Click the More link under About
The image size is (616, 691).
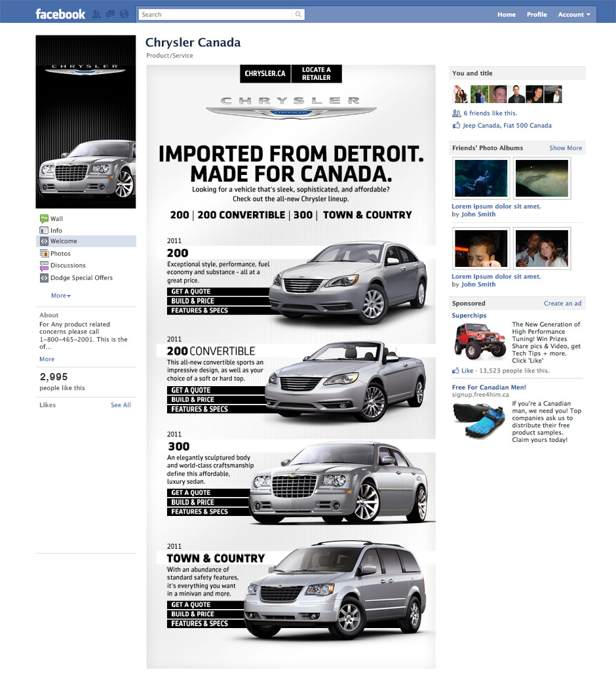point(47,359)
